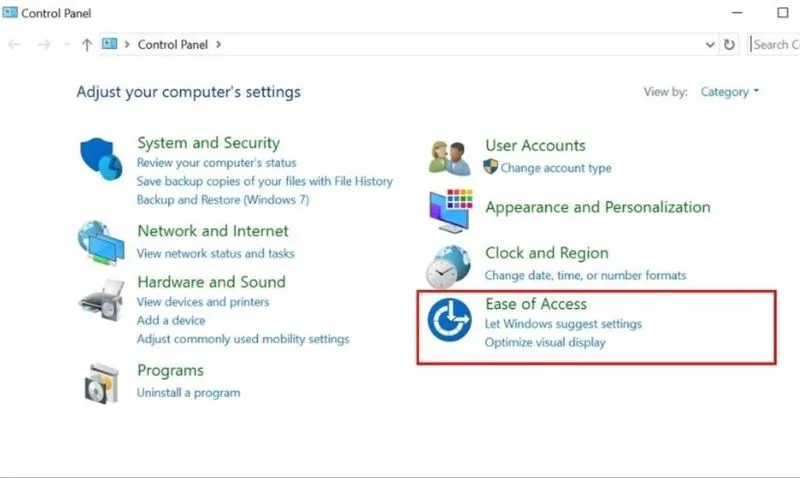800x478 pixels.
Task: Select Let Windows suggest settings
Action: (x=563, y=324)
